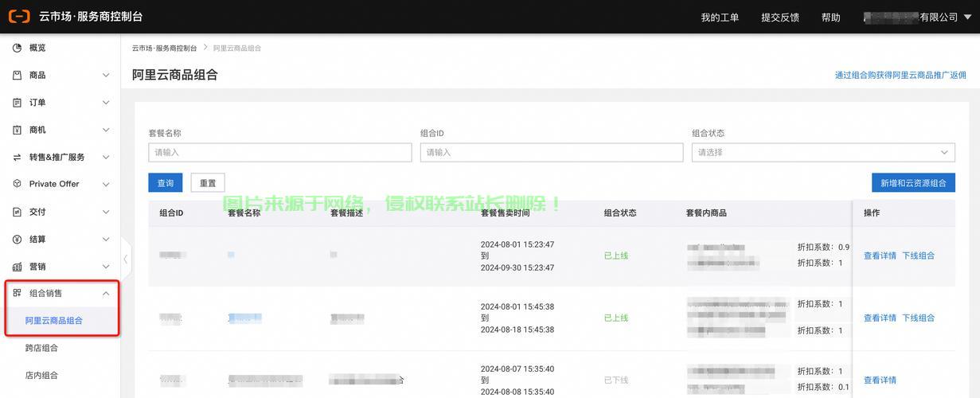Select 阿里云商品组合 in sidebar
This screenshot has width=980, height=398.
tap(54, 321)
